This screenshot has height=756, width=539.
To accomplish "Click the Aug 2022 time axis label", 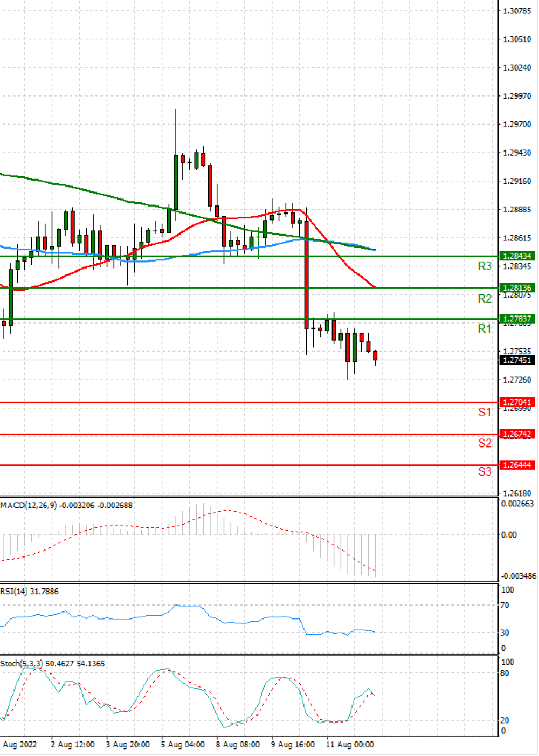I will (x=20, y=745).
